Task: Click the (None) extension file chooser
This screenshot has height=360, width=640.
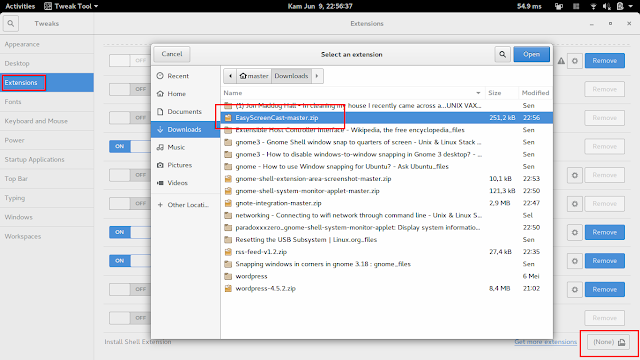Action: pyautogui.click(x=609, y=342)
